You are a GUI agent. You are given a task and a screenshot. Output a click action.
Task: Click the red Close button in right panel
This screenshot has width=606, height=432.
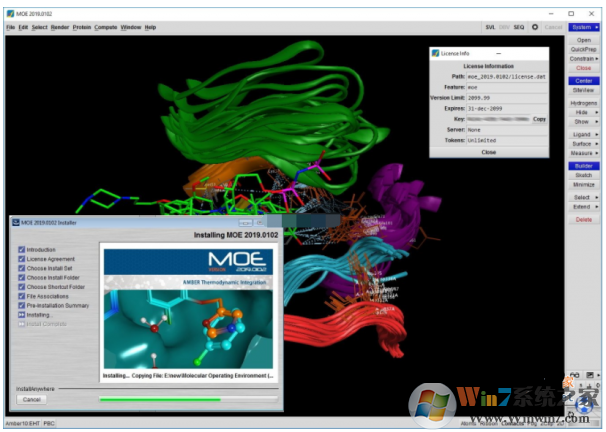click(x=584, y=68)
